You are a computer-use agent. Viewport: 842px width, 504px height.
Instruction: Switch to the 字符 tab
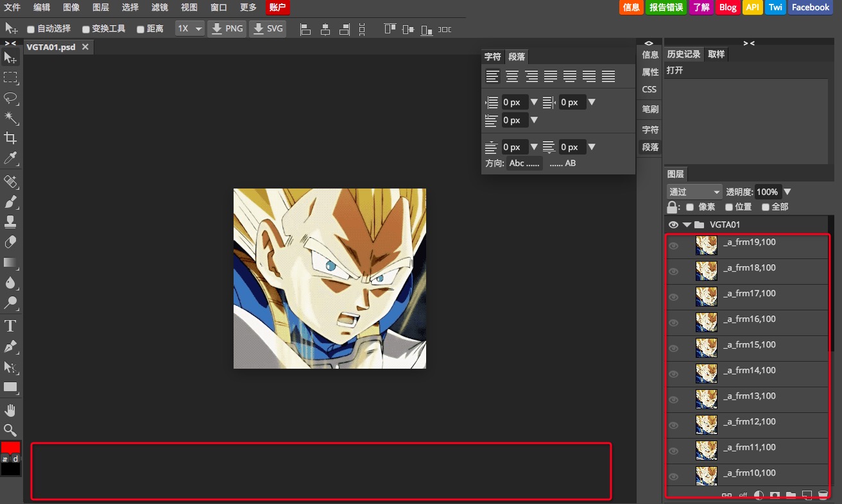coord(493,56)
